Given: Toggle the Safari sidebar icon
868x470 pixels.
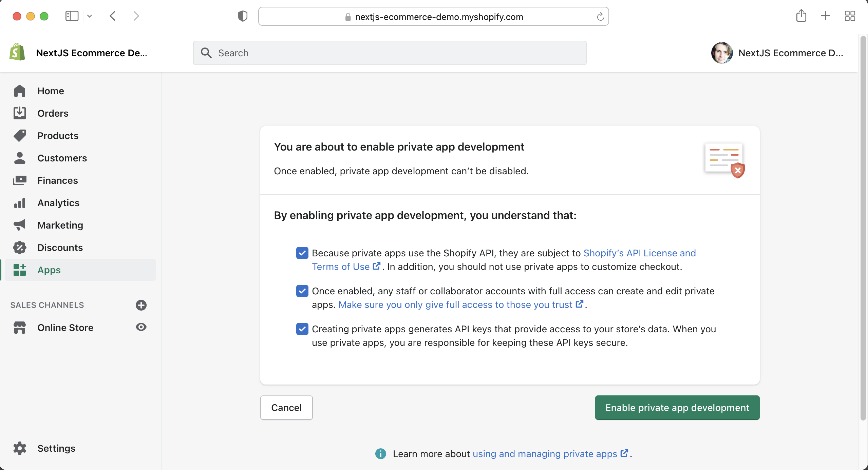Looking at the screenshot, I should (72, 16).
